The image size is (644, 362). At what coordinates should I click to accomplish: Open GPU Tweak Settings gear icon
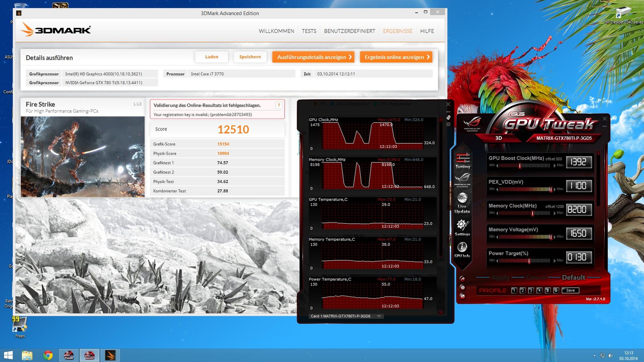(x=462, y=228)
